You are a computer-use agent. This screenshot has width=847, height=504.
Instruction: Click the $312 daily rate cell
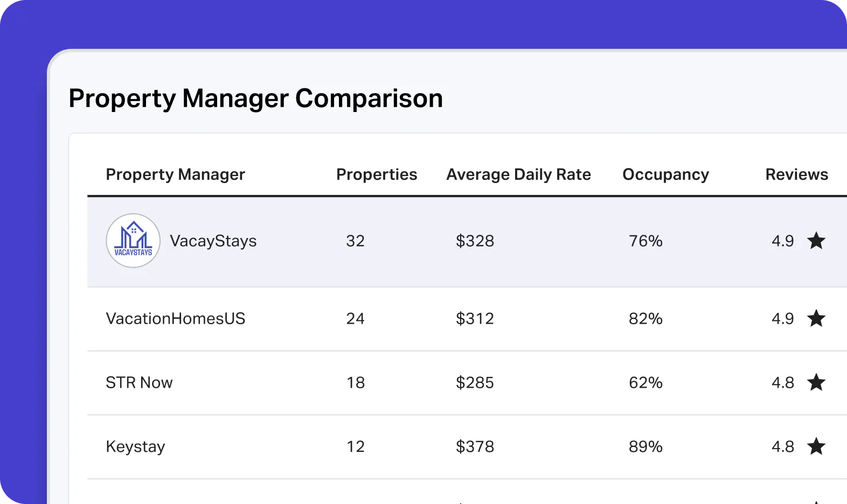pos(475,318)
